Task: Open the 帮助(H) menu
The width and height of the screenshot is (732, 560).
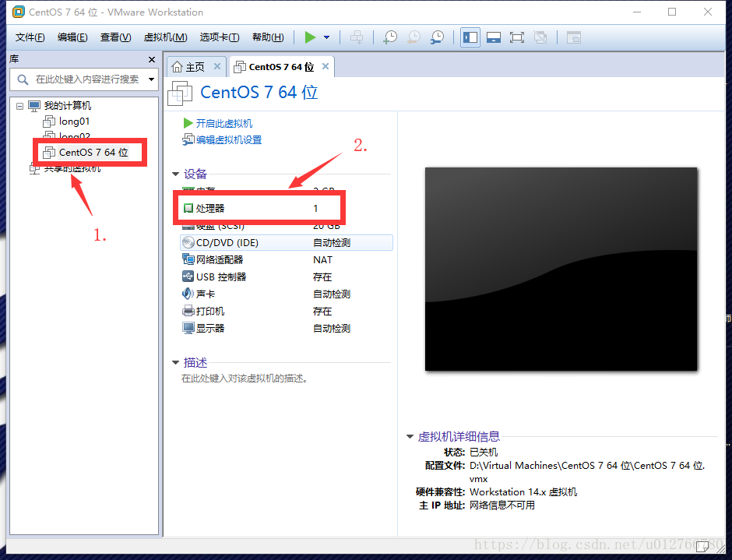Action: pyautogui.click(x=268, y=37)
